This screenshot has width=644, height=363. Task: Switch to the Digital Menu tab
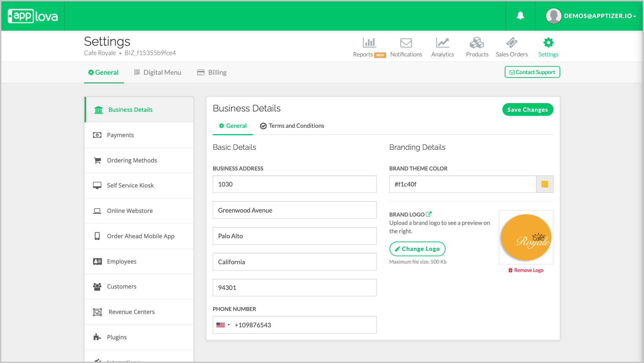158,72
